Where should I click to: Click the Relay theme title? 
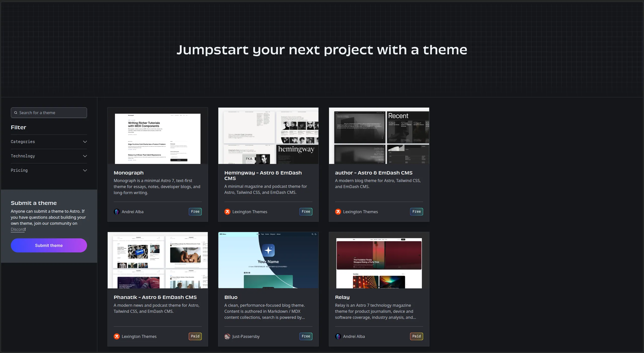342,297
